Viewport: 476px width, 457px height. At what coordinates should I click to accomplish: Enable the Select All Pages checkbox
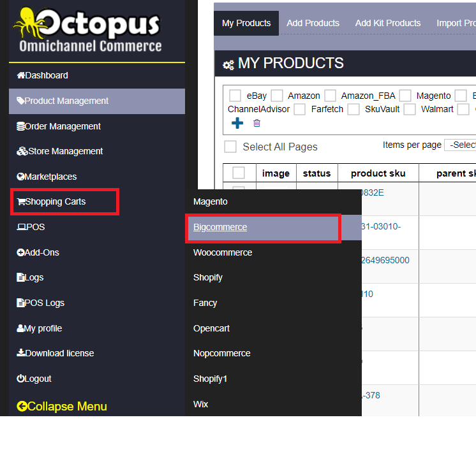point(230,147)
